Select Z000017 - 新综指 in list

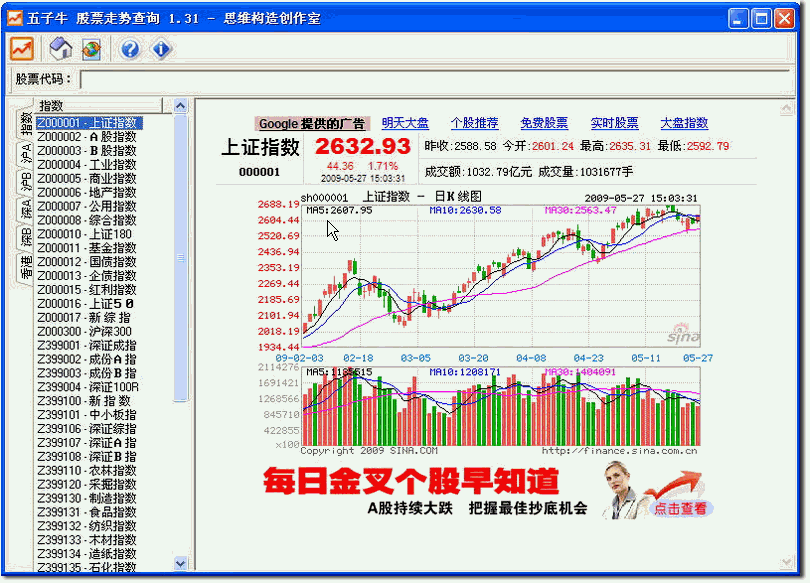84,318
